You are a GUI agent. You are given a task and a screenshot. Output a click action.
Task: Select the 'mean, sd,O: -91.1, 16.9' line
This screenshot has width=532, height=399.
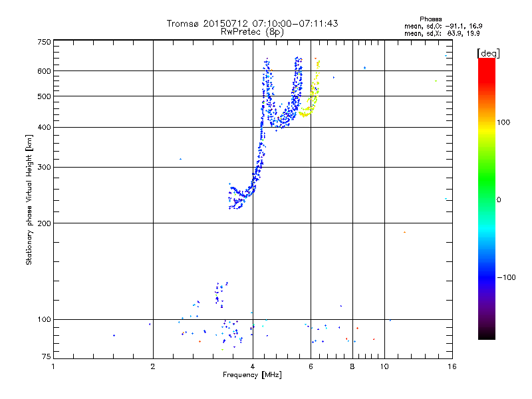[x=443, y=26]
